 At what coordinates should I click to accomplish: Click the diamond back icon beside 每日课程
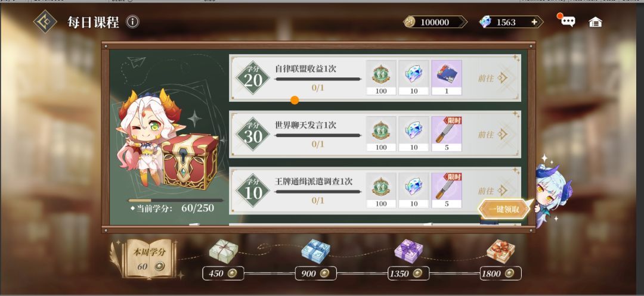point(45,21)
